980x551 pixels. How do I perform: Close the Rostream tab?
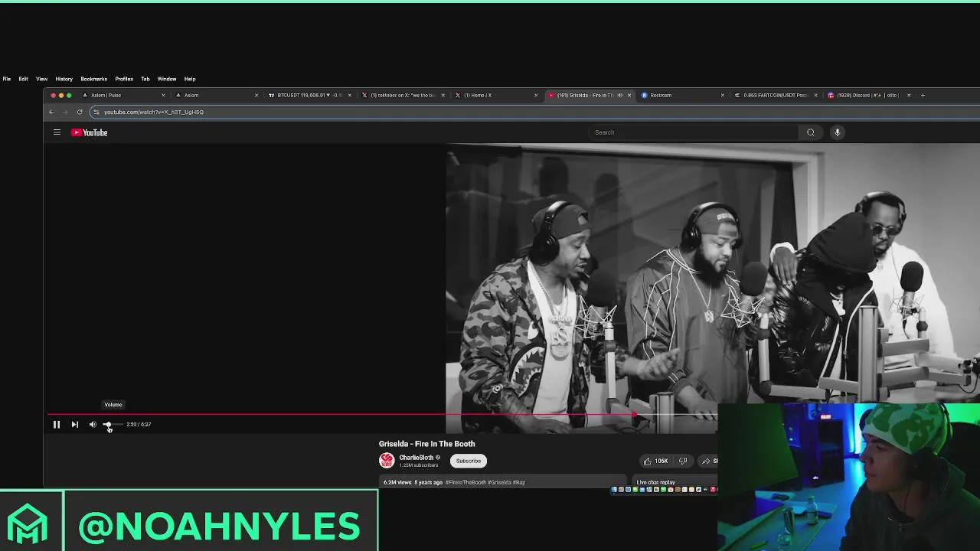click(723, 95)
